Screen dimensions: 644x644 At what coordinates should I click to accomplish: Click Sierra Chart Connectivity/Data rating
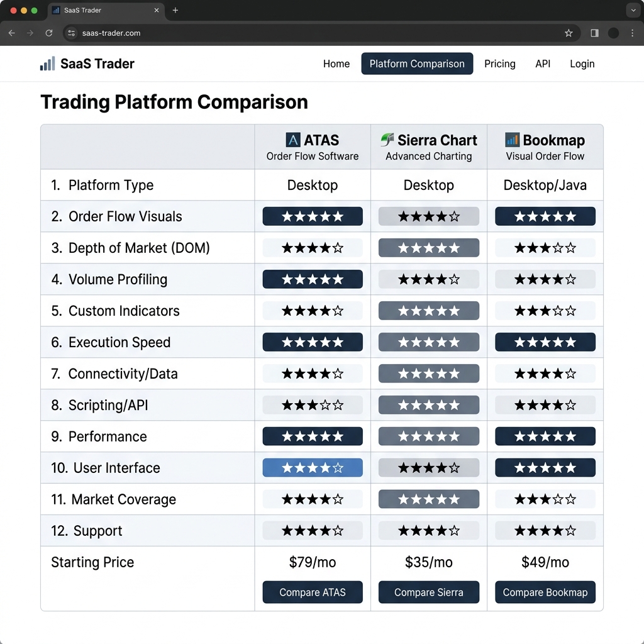coord(429,374)
